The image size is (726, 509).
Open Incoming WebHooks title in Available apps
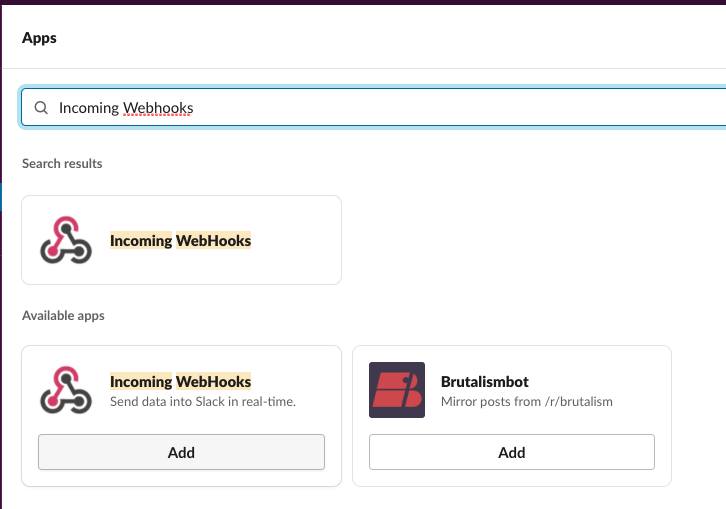pyautogui.click(x=181, y=381)
